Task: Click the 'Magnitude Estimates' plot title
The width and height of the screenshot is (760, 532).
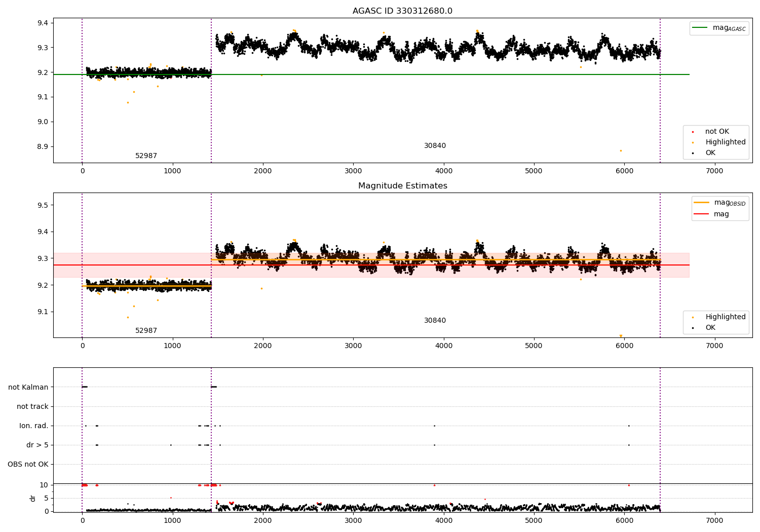Action: click(x=402, y=186)
